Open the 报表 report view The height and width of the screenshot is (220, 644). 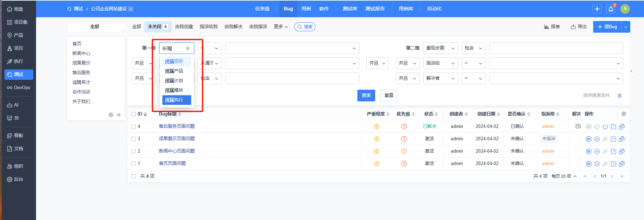coord(552,27)
